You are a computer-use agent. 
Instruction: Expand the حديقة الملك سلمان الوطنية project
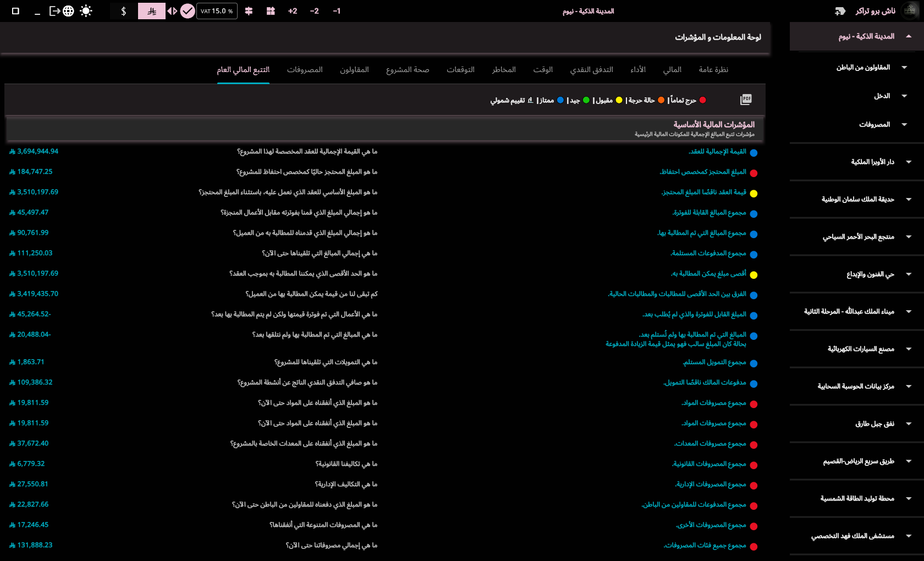click(857, 199)
